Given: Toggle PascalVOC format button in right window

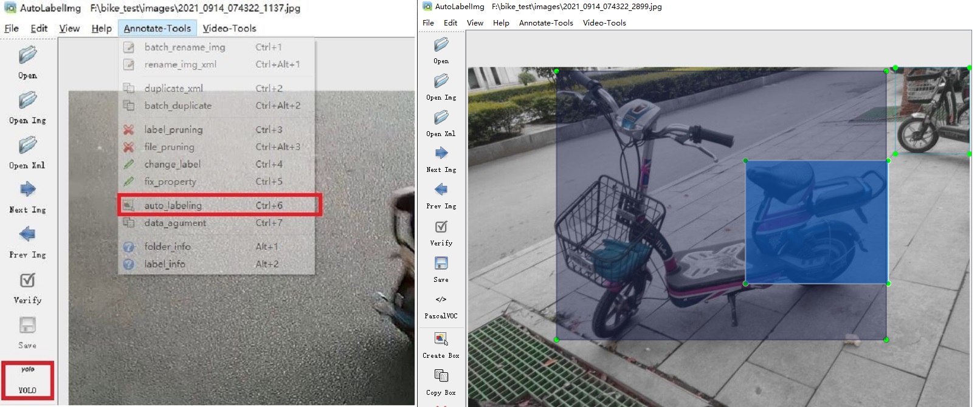Looking at the screenshot, I should [441, 306].
